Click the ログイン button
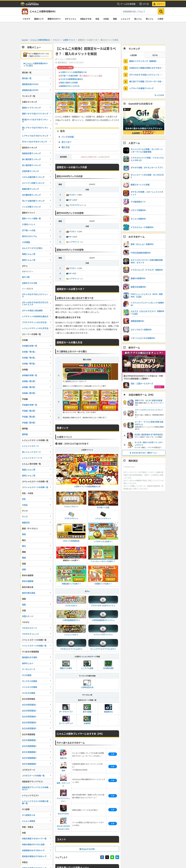The height and width of the screenshot is (868, 186). 159,4
